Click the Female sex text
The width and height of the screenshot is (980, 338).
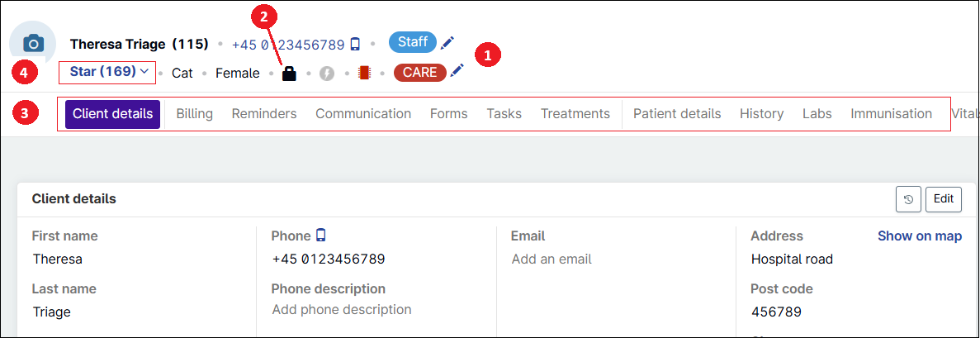click(x=238, y=74)
